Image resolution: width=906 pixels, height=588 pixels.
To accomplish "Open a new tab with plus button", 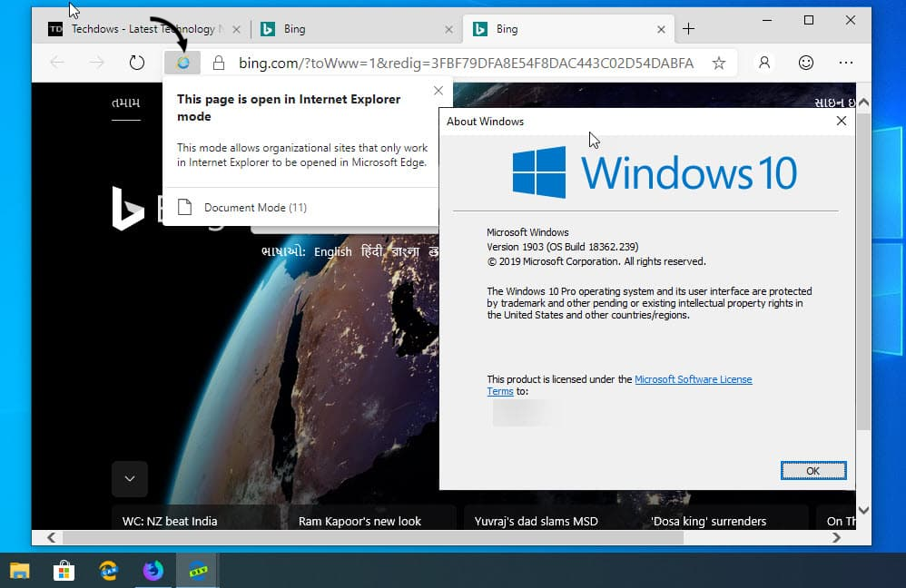I will pyautogui.click(x=688, y=29).
